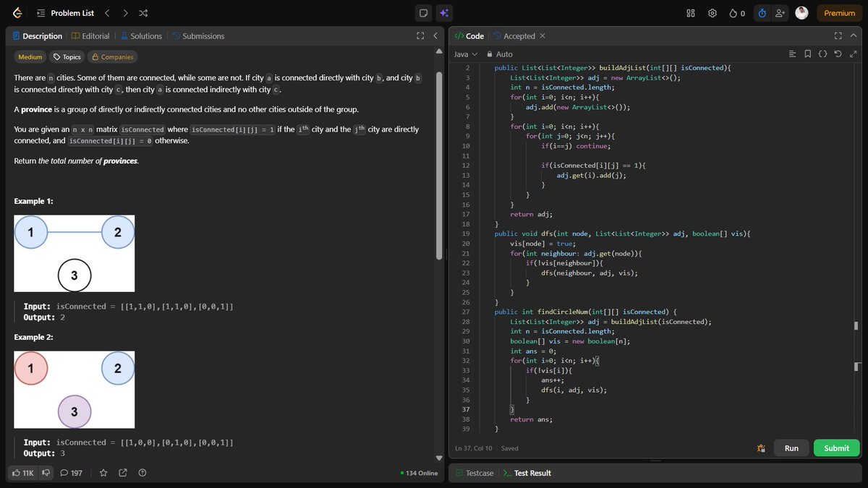Downvote the problem with thumbs-down
This screenshot has height=488, width=868.
coord(46,473)
